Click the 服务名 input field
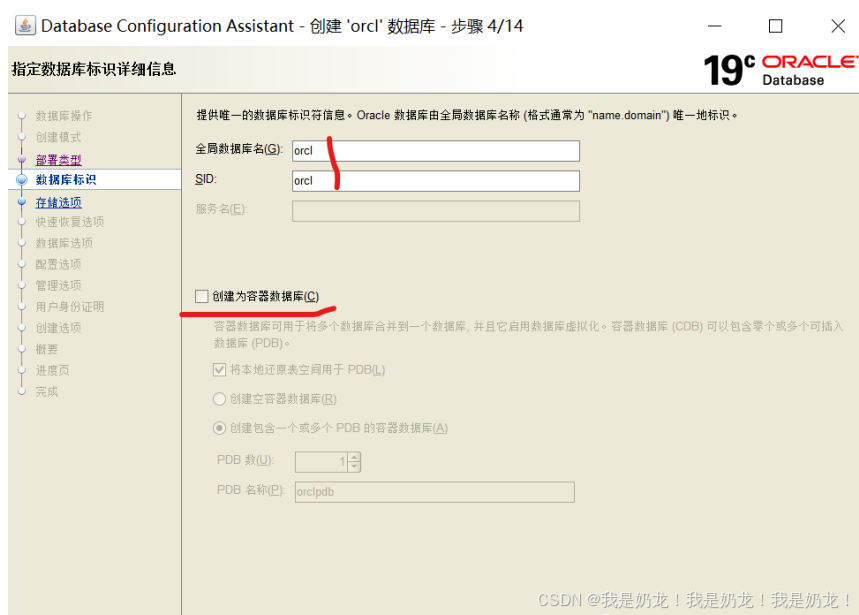 coord(436,211)
